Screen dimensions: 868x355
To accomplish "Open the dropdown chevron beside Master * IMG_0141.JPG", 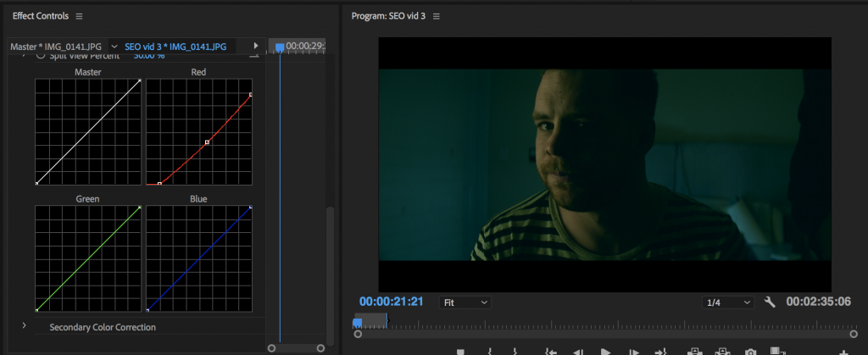I will 114,47.
